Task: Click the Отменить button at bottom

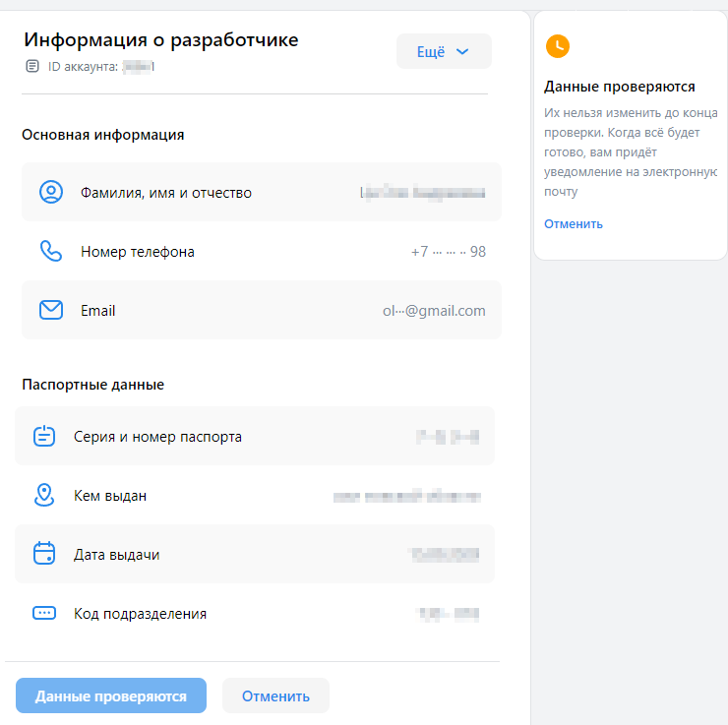Action: (275, 695)
